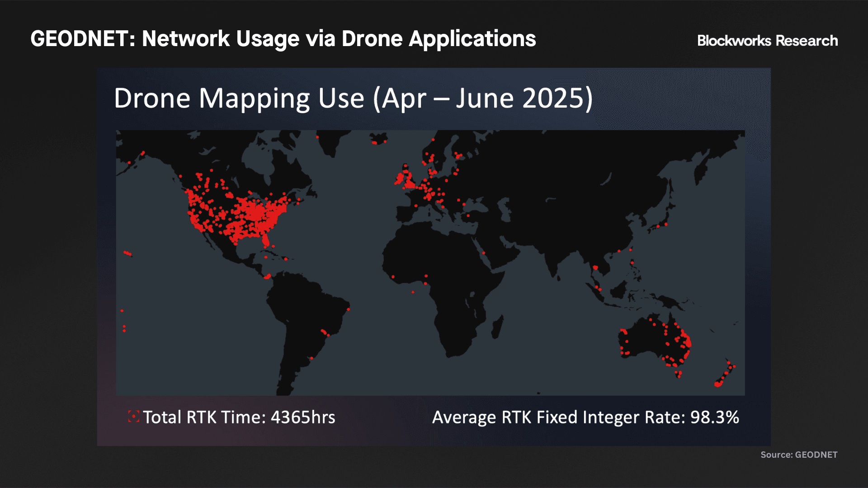868x488 pixels.
Task: Click the red dots over Scandinavia
Action: 430,158
